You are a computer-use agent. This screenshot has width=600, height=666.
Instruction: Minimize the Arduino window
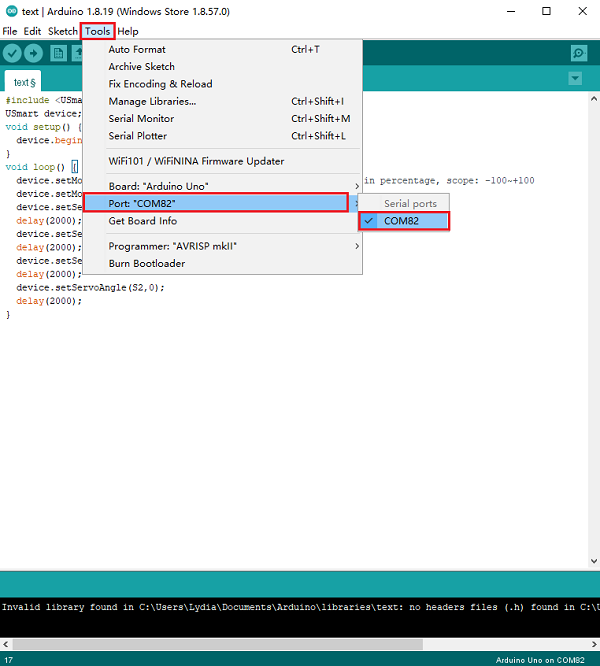[x=511, y=11]
